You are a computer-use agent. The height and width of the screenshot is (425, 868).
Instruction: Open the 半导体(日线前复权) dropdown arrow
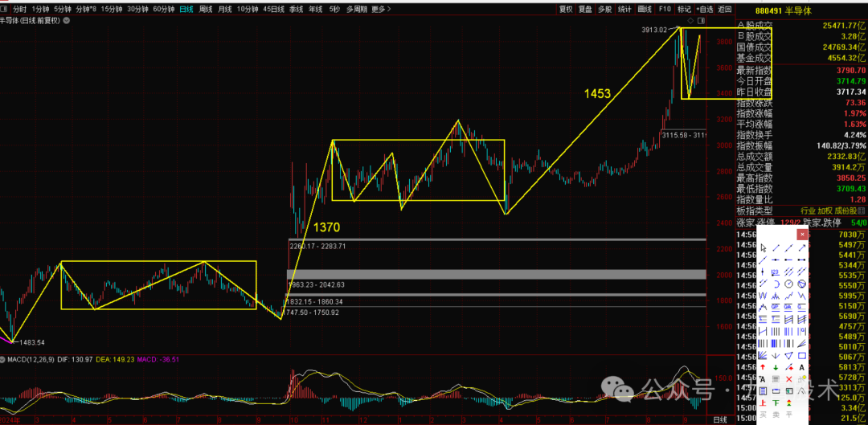pyautogui.click(x=67, y=20)
